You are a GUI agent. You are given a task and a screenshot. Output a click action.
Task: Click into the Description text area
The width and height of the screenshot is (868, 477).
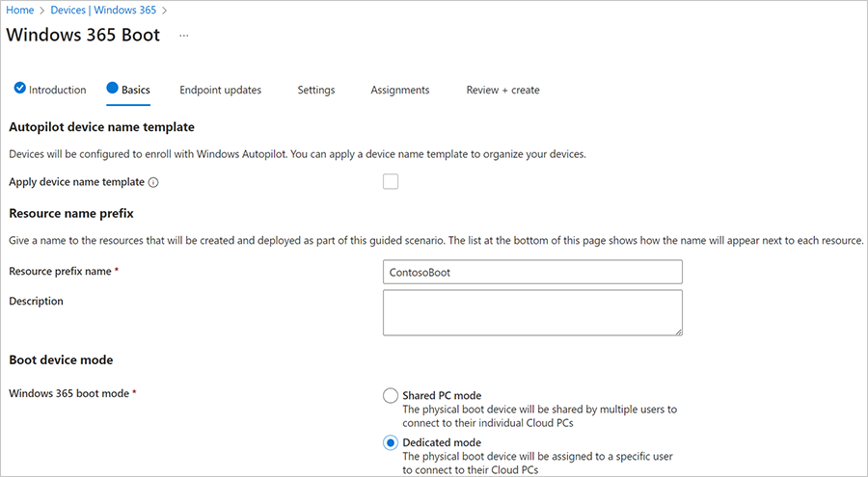click(532, 312)
